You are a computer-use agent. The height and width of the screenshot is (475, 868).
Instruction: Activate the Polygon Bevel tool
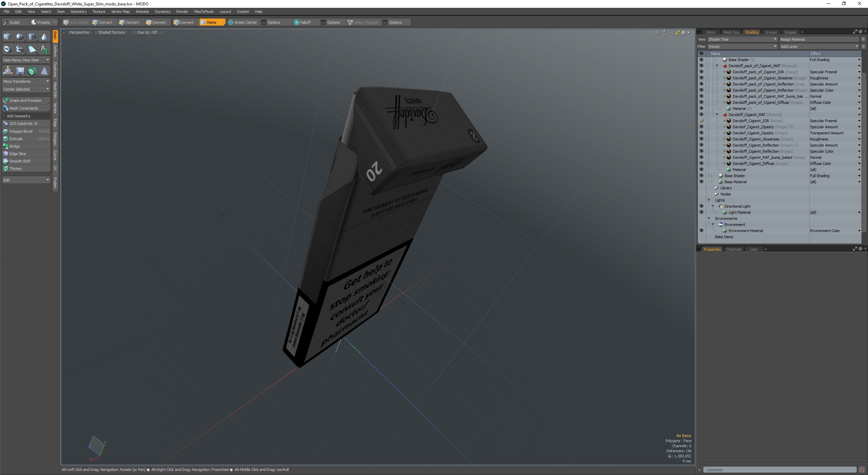[x=26, y=131]
